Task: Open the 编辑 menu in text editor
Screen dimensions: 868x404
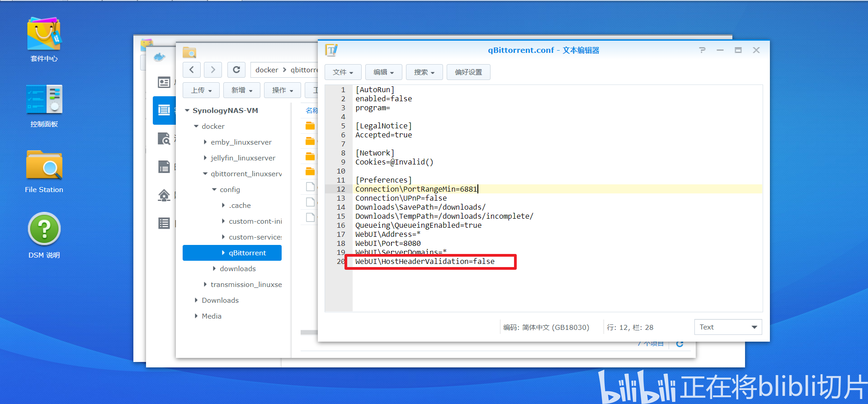Action: click(x=383, y=72)
